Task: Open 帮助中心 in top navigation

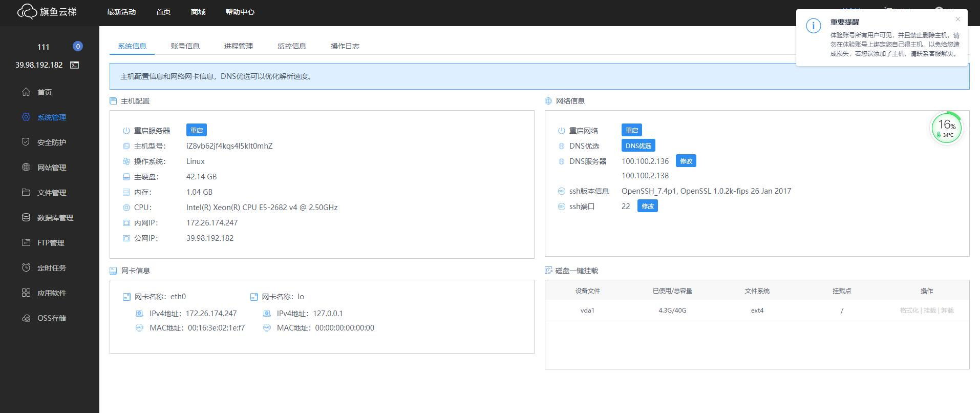Action: point(240,12)
